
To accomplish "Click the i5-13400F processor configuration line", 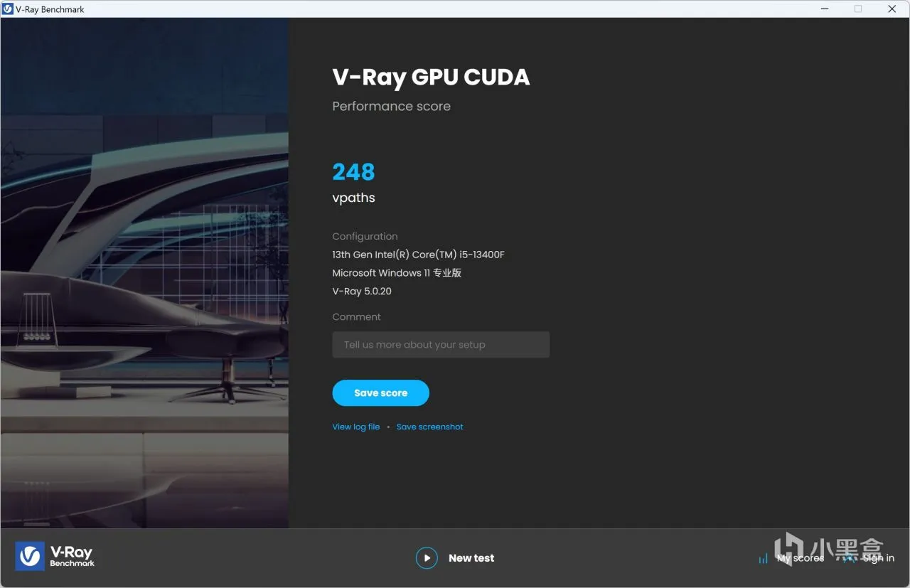I will (418, 255).
